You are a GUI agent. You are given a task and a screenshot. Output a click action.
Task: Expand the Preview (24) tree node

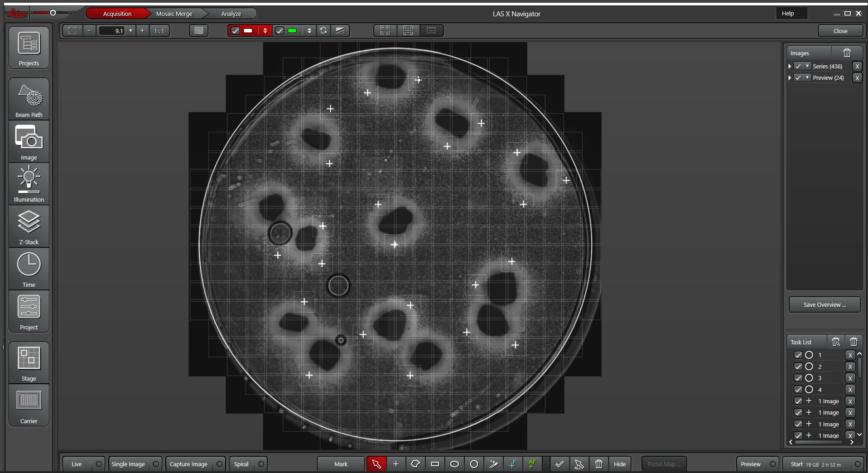tap(790, 78)
